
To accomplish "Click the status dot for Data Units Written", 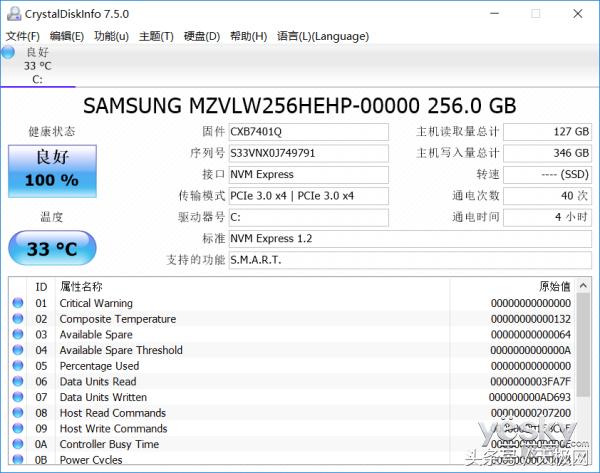I will (18, 397).
